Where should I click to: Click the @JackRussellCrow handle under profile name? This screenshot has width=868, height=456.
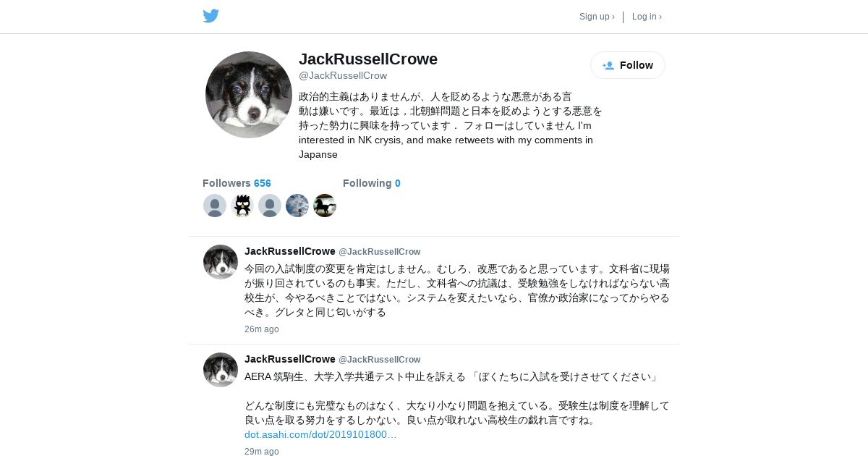343,75
